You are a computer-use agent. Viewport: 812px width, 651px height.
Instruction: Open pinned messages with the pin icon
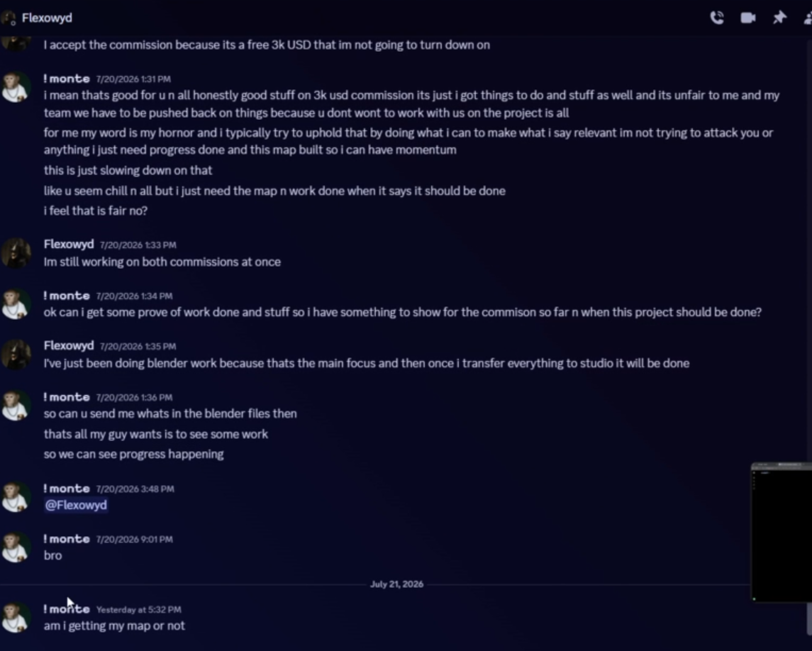[x=779, y=18]
